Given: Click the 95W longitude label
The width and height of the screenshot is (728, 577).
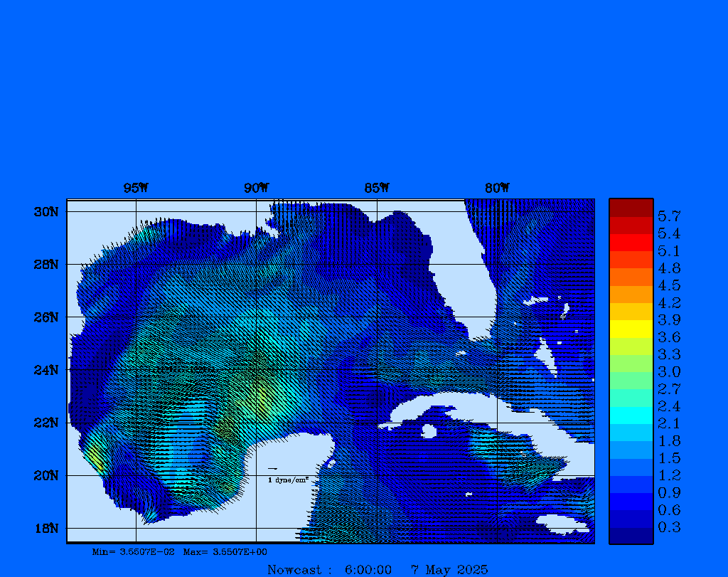Looking at the screenshot, I should (136, 188).
